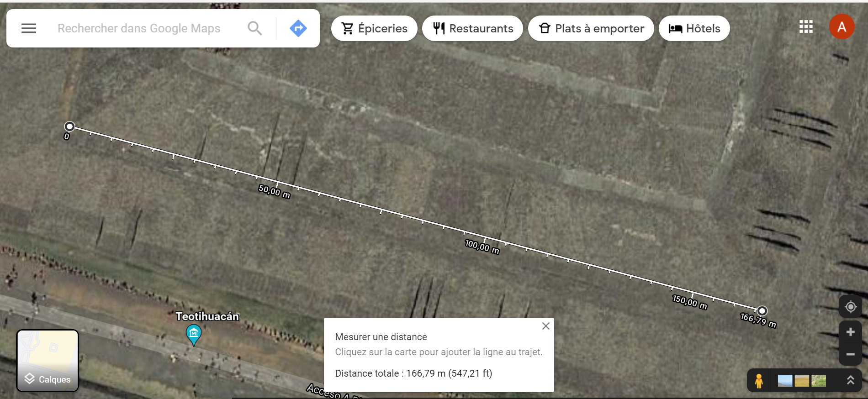Image resolution: width=868 pixels, height=399 pixels.
Task: Focus the Rechercher dans Google Maps field
Action: click(x=139, y=28)
